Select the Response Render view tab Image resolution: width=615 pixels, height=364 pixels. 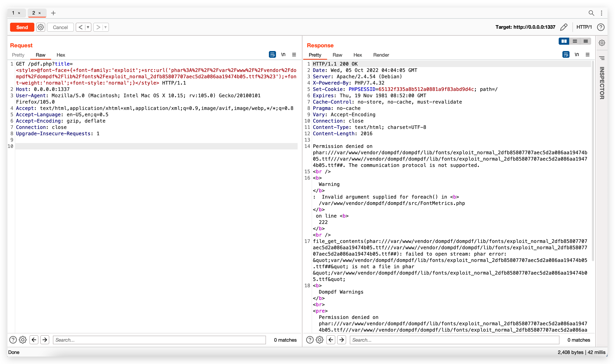tap(381, 55)
